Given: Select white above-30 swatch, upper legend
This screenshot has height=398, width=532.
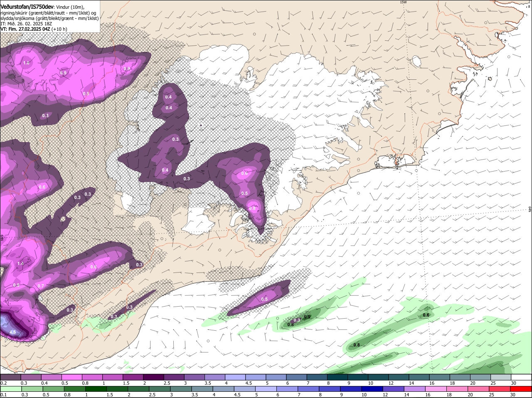Looking at the screenshot, I should [522, 377].
